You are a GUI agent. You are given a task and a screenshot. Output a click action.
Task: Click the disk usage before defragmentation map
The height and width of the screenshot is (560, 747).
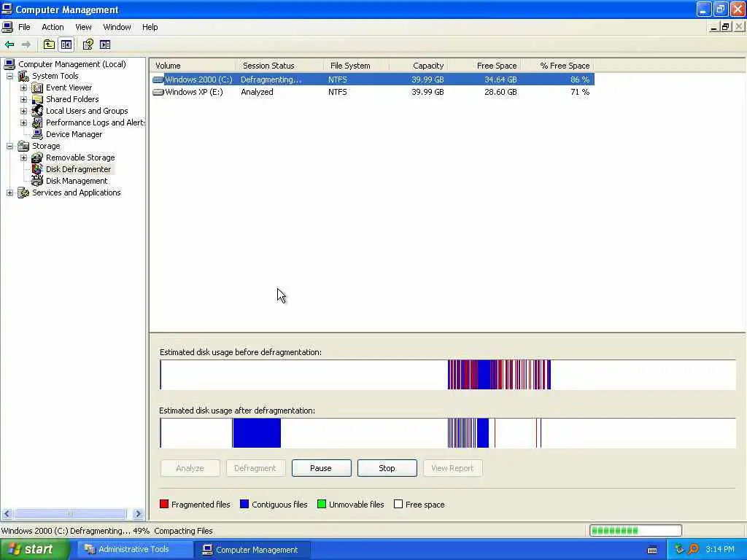(448, 375)
